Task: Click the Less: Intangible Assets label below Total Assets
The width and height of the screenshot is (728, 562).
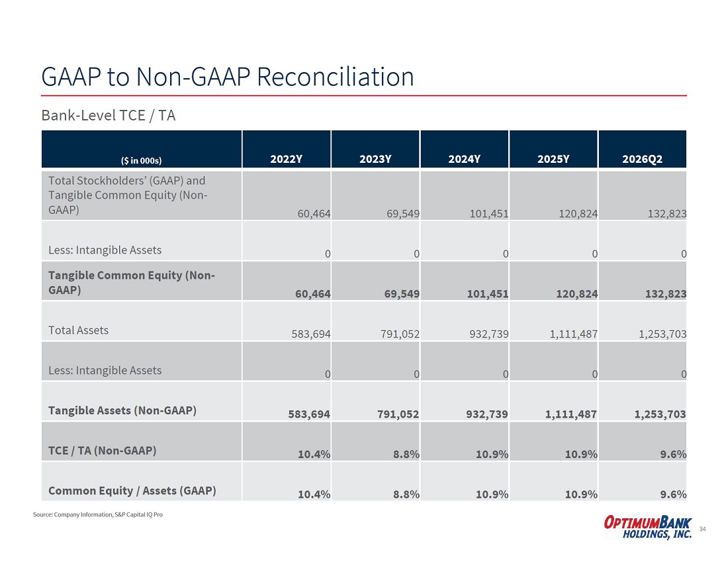Action: coord(105,371)
